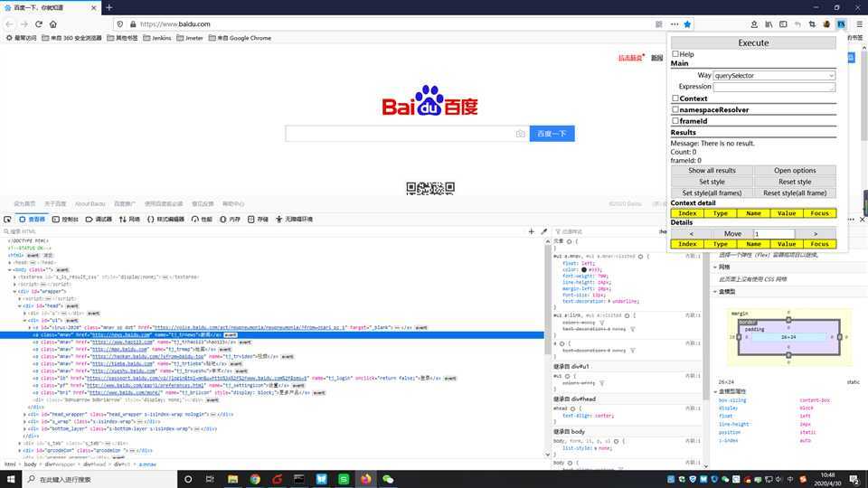Click the Open options button
Viewport: 868px width, 488px height.
click(795, 171)
